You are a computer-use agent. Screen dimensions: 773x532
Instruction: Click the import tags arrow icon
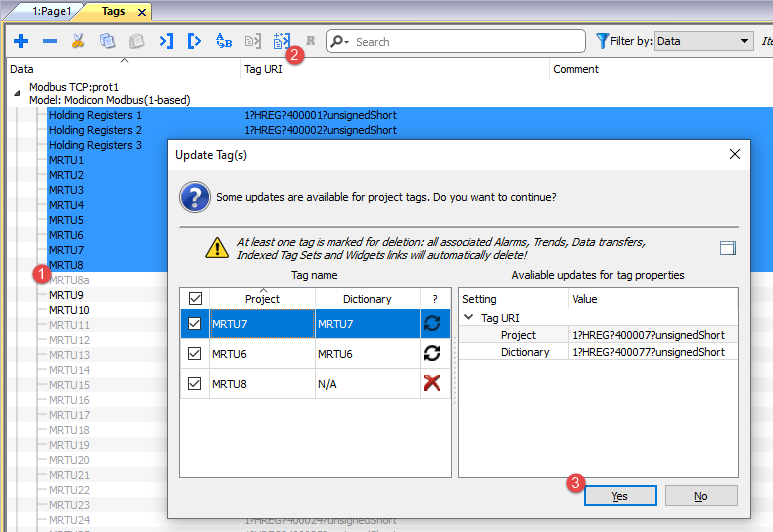(x=166, y=41)
